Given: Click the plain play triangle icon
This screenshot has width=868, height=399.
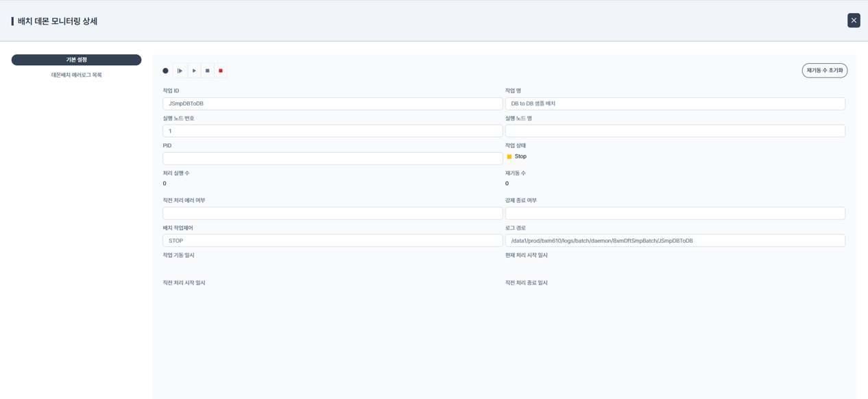Looking at the screenshot, I should point(194,71).
